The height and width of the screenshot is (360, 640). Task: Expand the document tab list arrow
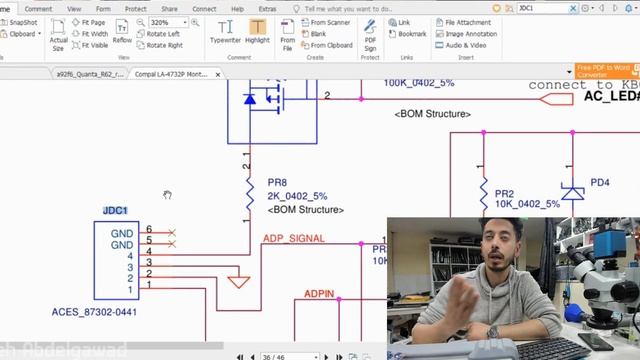click(x=569, y=73)
